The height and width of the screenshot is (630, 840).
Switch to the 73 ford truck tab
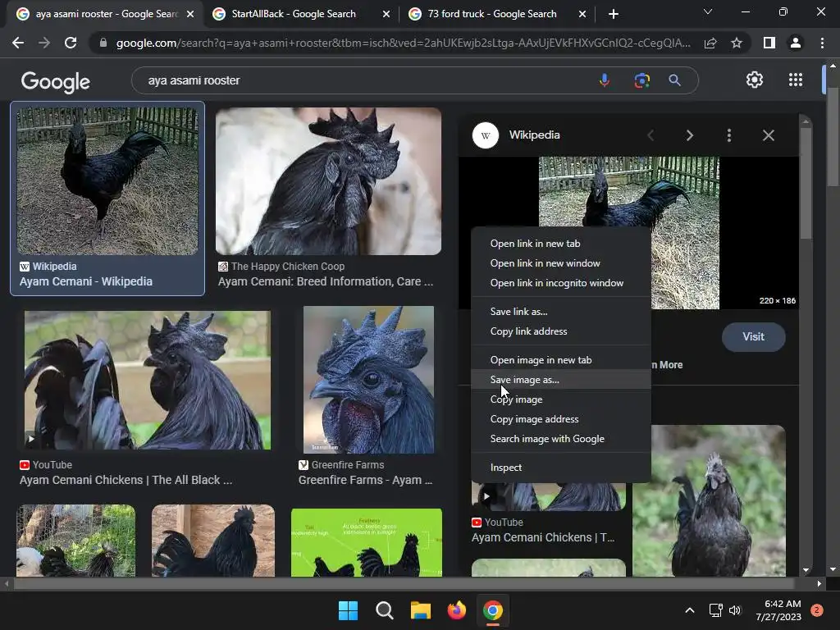[492, 14]
